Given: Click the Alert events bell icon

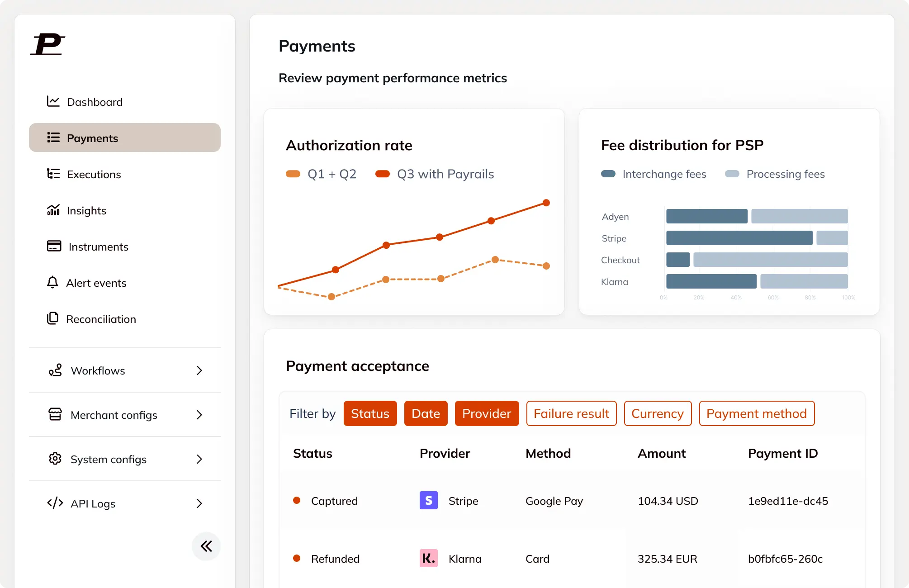Looking at the screenshot, I should [x=52, y=282].
